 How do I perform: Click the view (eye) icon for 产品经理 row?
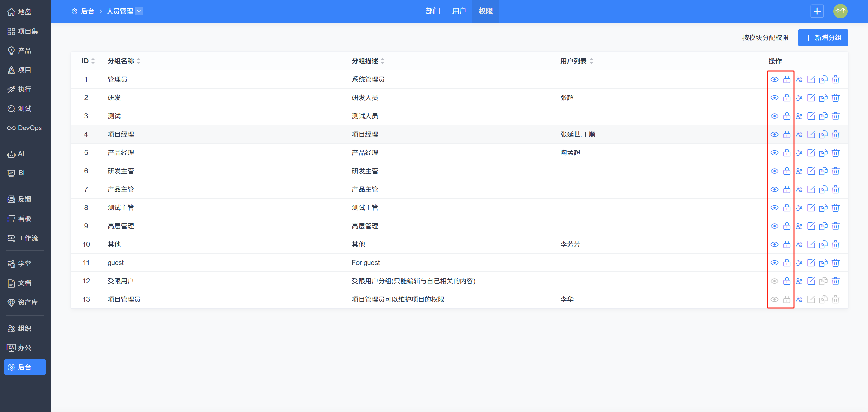coord(774,153)
